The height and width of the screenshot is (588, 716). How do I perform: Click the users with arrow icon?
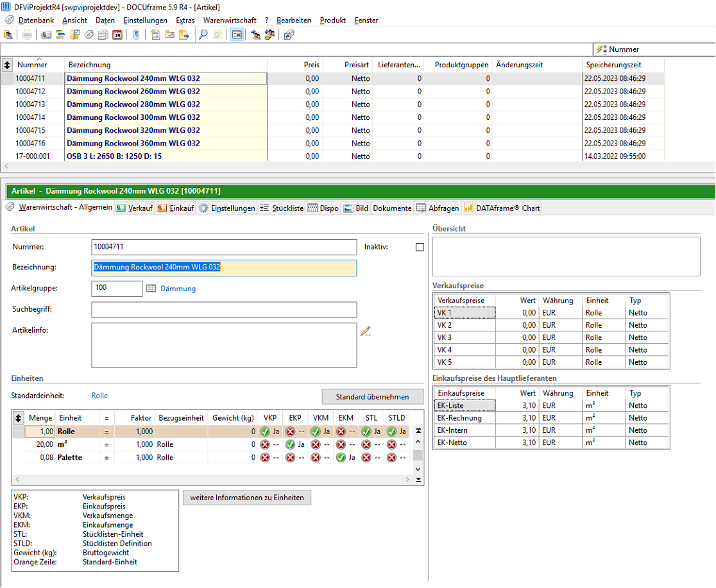coord(256,35)
